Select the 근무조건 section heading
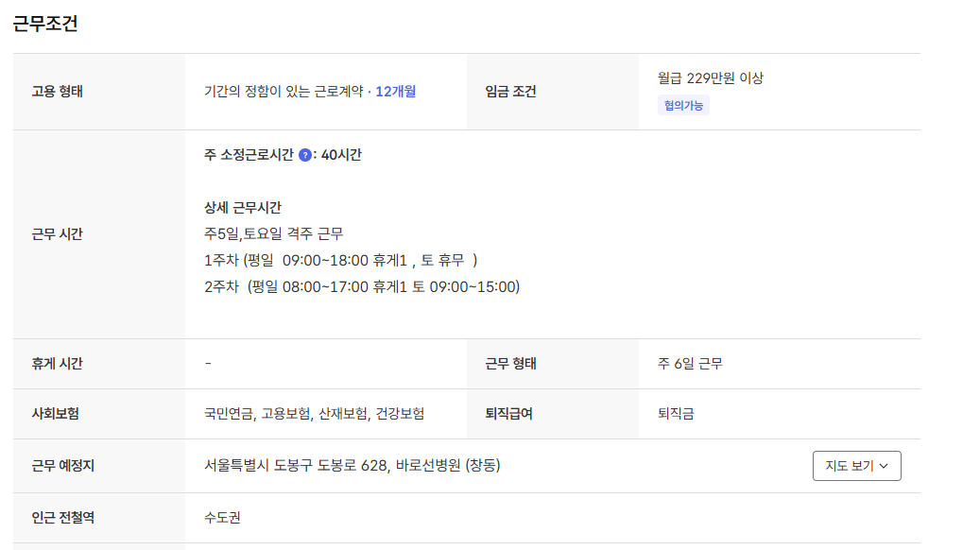This screenshot has height=550, width=980. (45, 24)
